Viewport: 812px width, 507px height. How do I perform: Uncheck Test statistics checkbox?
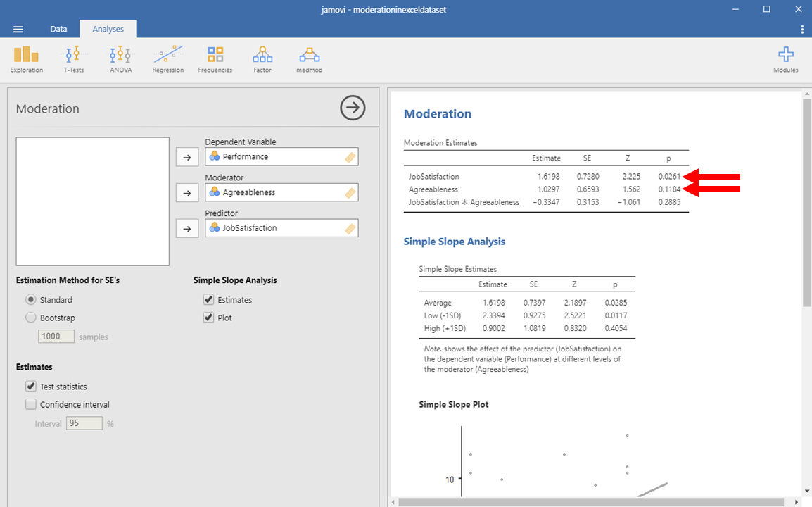pos(31,387)
